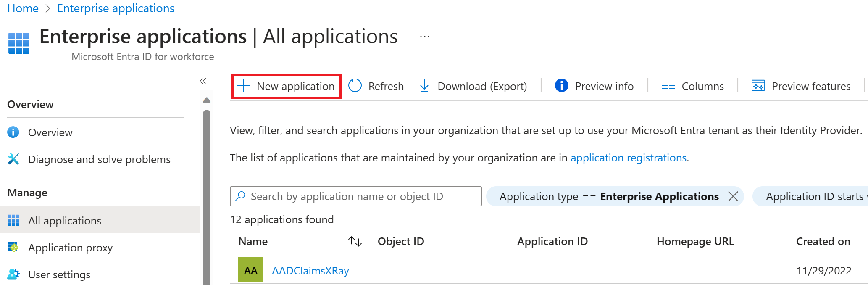Click Microsoft Entra ID for workforce subtitle

143,57
